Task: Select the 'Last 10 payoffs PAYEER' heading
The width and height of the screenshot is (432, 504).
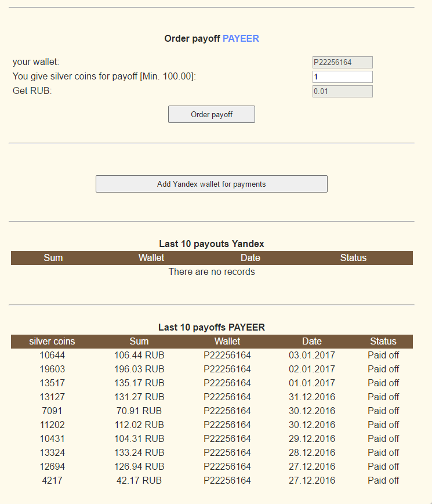Action: tap(212, 327)
